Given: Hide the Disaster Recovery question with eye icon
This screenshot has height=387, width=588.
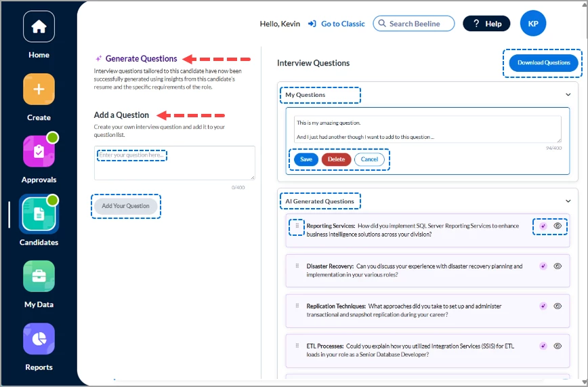Looking at the screenshot, I should pyautogui.click(x=558, y=266).
